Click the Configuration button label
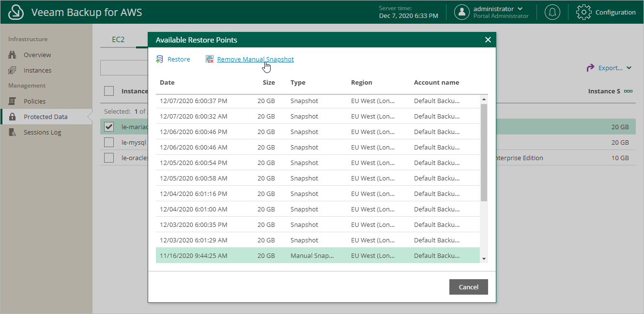This screenshot has width=644, height=314. [615, 13]
